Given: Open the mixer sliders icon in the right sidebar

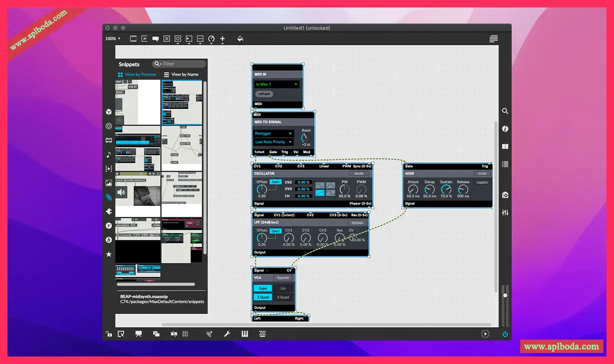Looking at the screenshot, I should coord(505,213).
